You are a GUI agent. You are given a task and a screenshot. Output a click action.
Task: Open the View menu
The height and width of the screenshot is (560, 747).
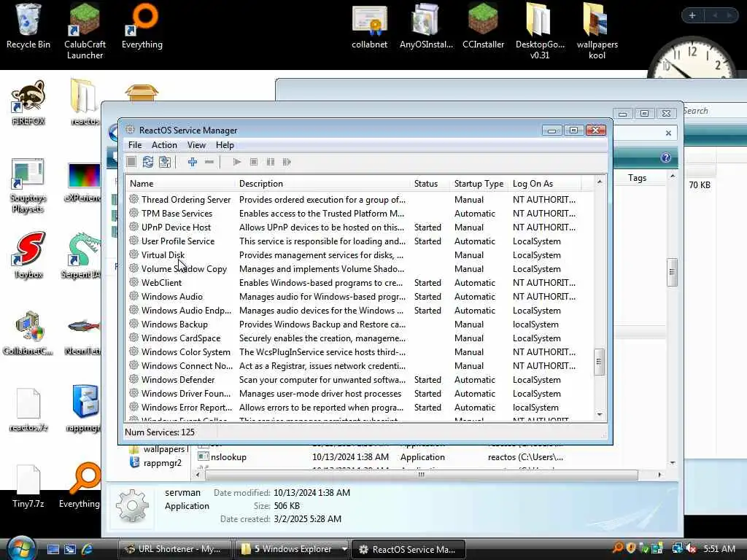(196, 145)
